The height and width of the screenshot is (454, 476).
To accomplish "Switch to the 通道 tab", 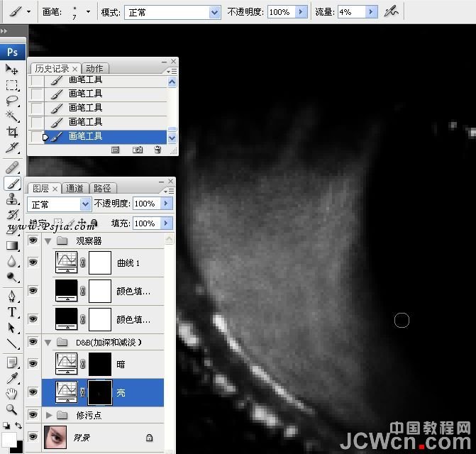I will [75, 188].
